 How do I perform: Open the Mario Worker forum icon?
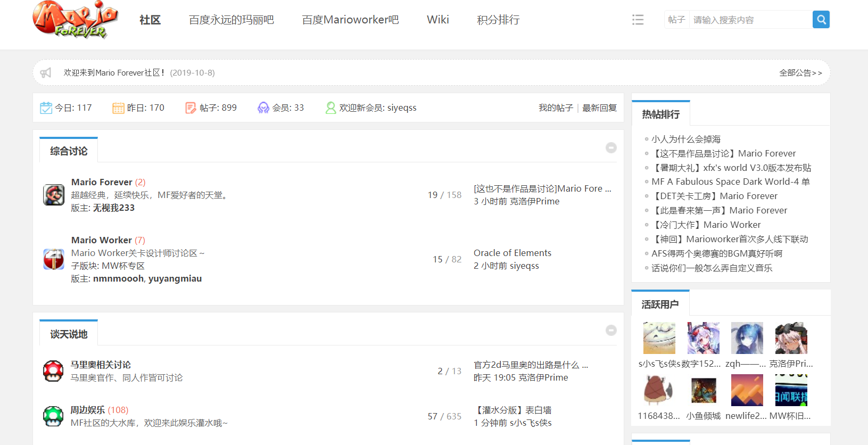click(x=54, y=259)
